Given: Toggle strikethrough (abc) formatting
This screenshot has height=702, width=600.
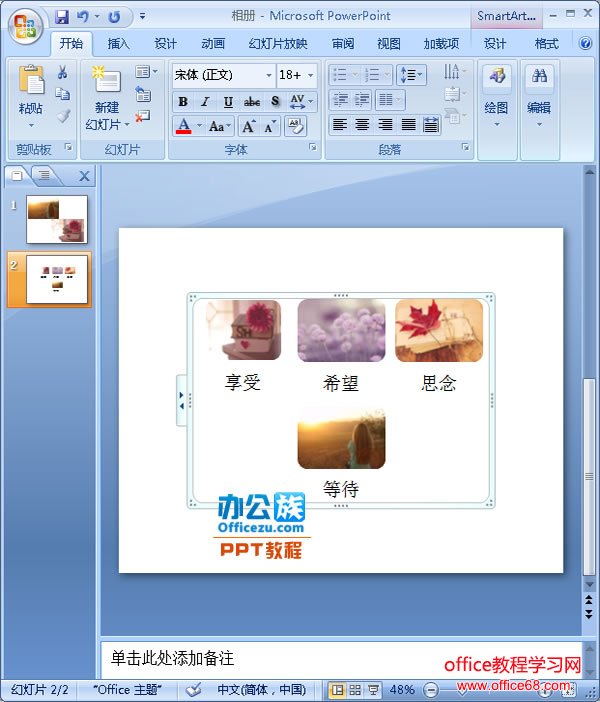Looking at the screenshot, I should pyautogui.click(x=252, y=102).
